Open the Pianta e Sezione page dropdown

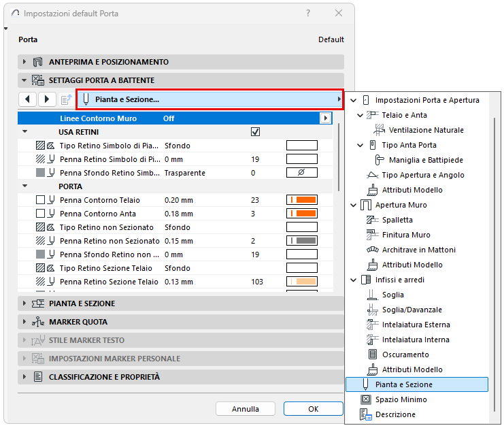[210, 99]
